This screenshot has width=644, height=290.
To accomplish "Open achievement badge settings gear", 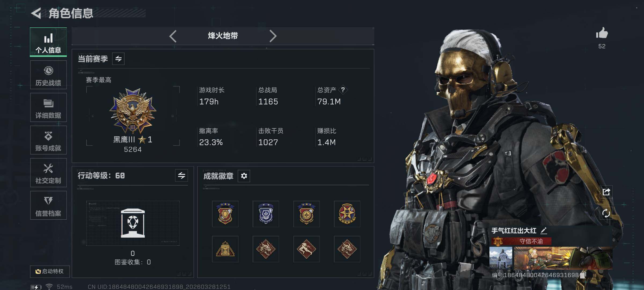I will pyautogui.click(x=244, y=176).
